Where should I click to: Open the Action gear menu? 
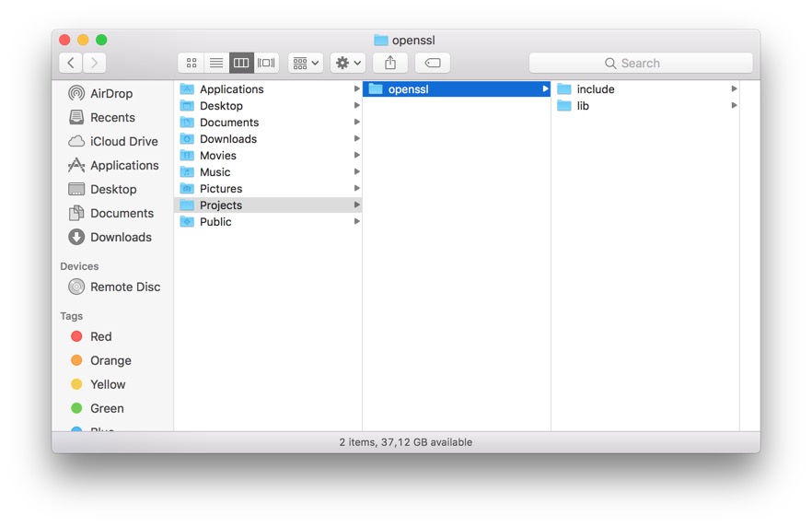[348, 63]
